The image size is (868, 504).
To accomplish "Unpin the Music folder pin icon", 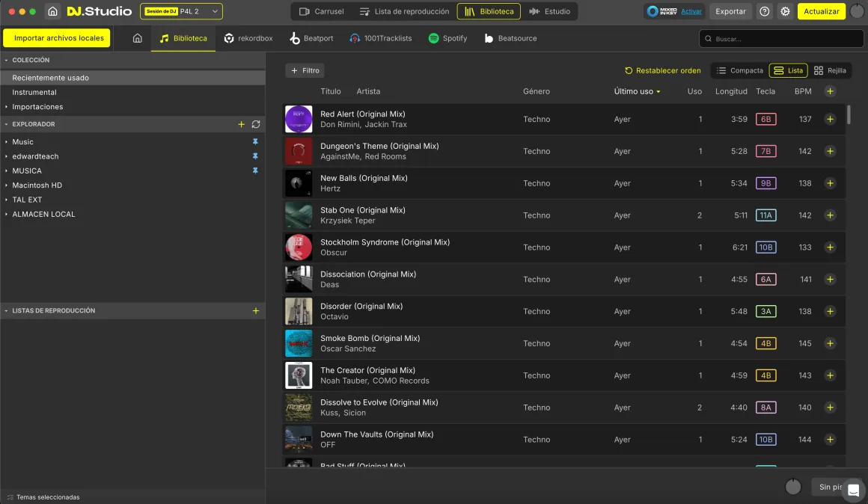I will tap(255, 141).
